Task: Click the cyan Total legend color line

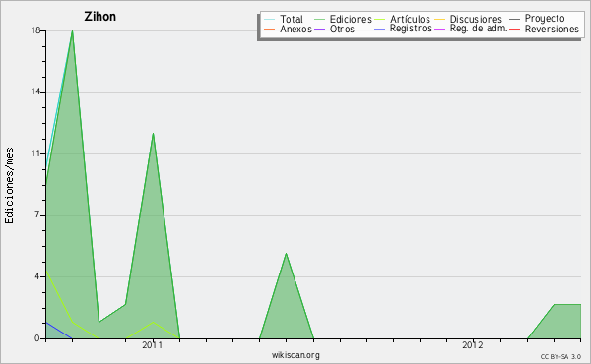Action: [x=270, y=19]
